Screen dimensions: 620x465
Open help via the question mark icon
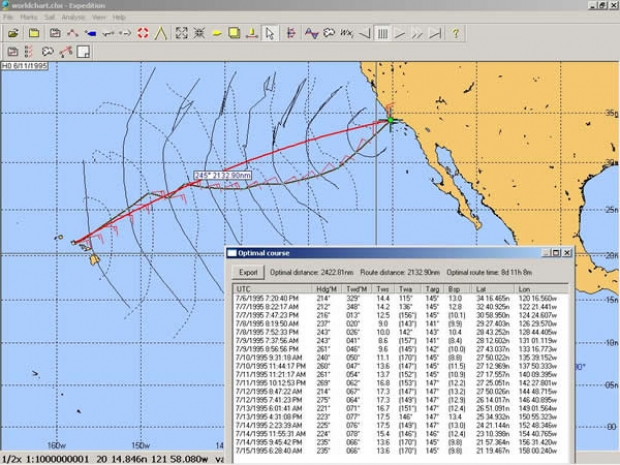[456, 33]
